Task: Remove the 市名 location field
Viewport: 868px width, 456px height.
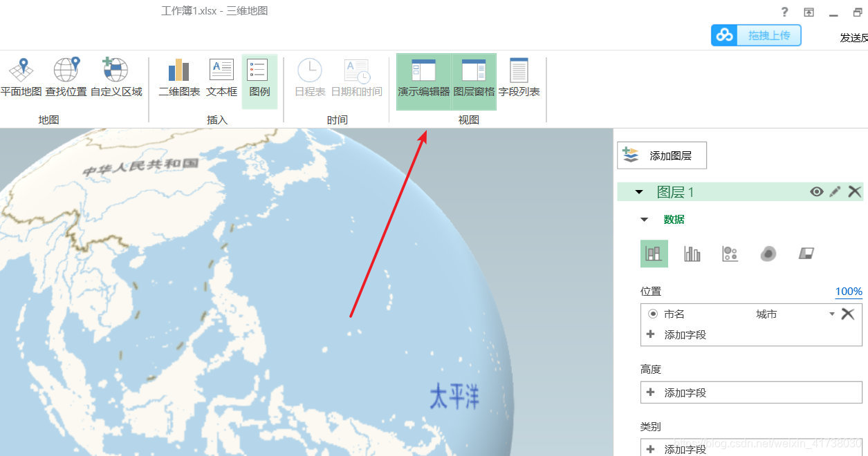Action: click(848, 314)
